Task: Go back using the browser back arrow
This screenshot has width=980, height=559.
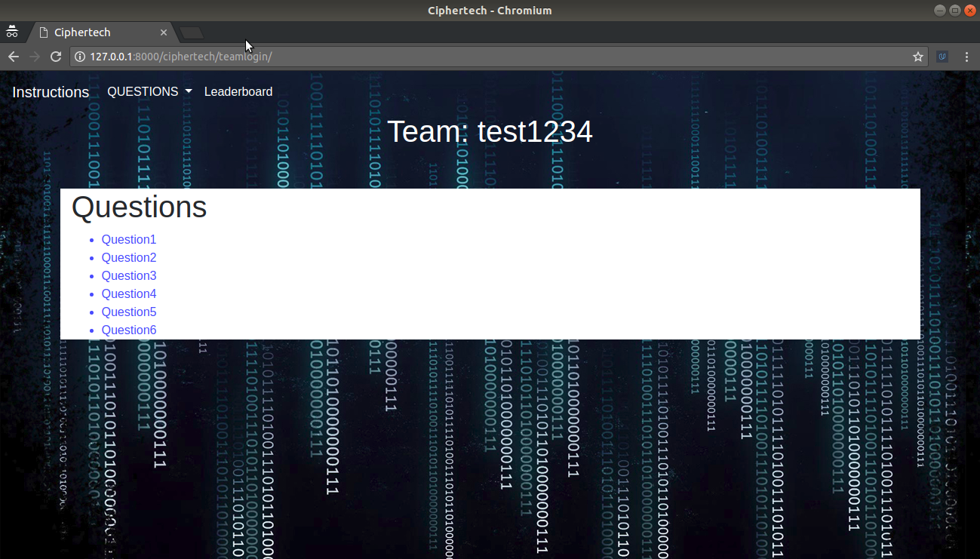Action: coord(14,57)
